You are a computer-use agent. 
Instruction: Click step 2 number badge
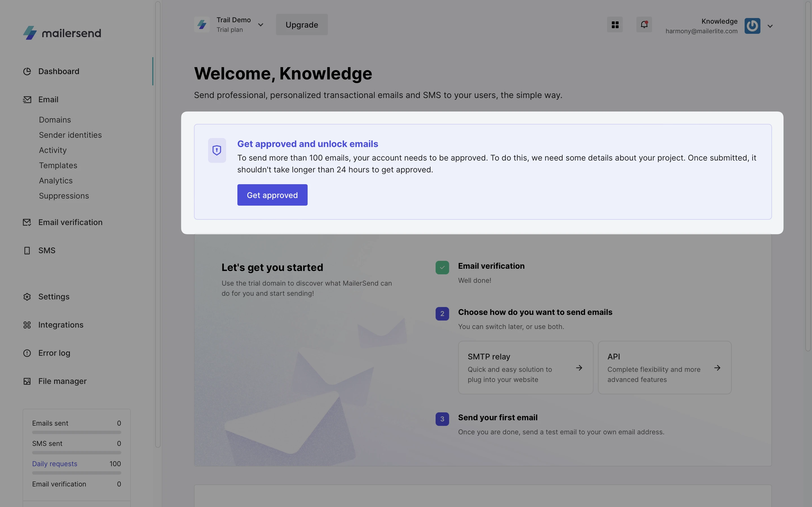coord(442,313)
